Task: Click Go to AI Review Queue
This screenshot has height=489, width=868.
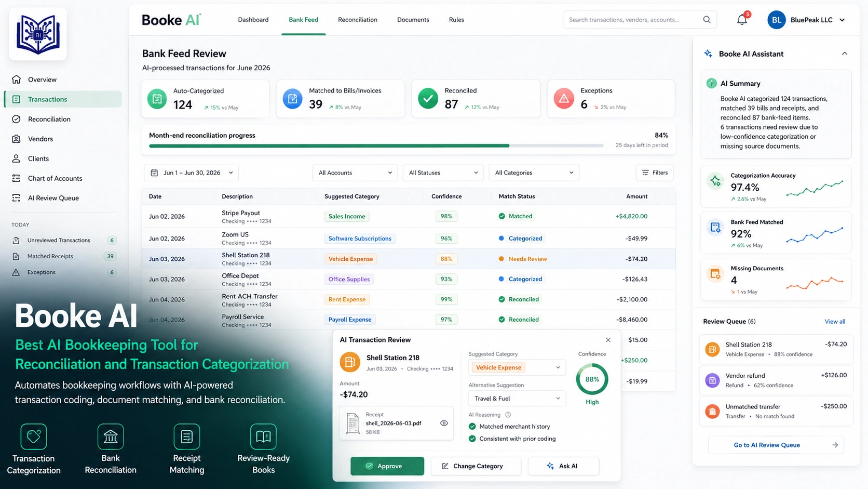Action: [776, 445]
